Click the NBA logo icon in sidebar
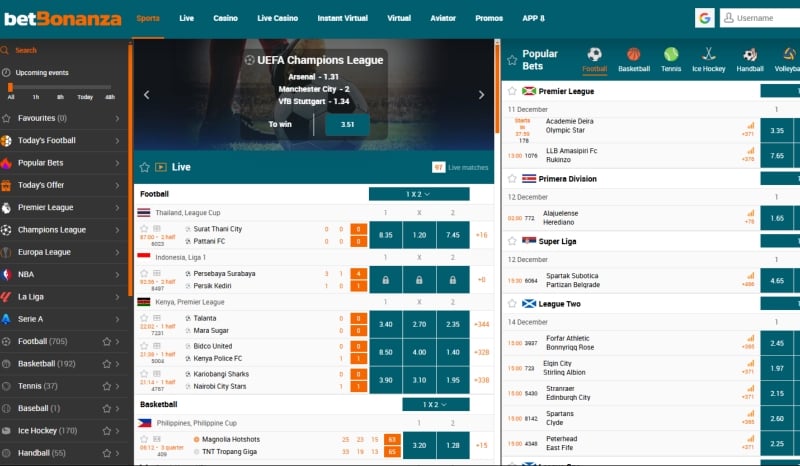The width and height of the screenshot is (800, 466). click(x=6, y=275)
